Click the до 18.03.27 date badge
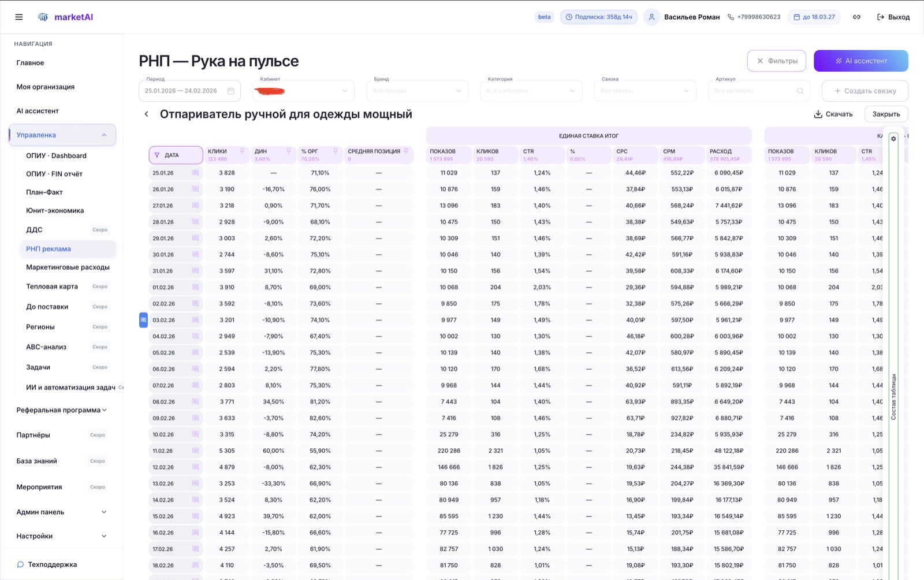 [814, 17]
